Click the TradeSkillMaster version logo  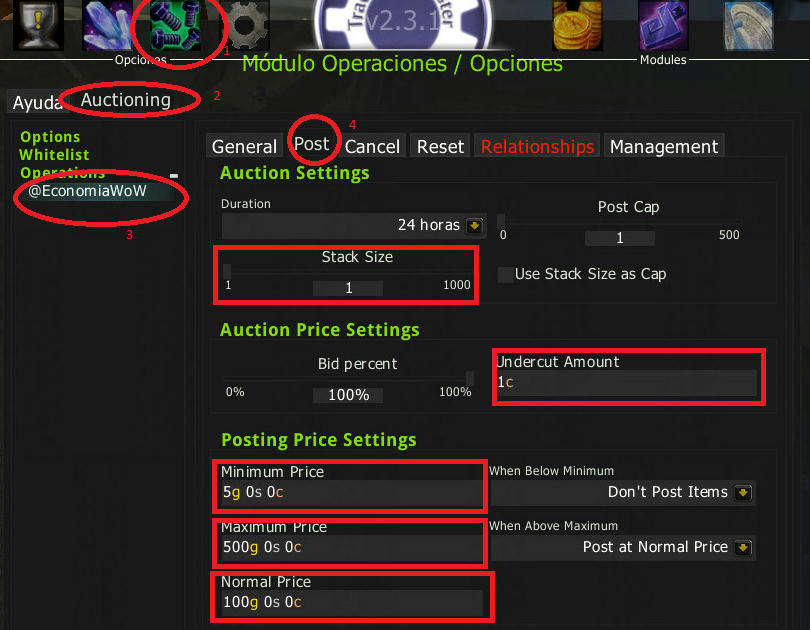(x=402, y=23)
